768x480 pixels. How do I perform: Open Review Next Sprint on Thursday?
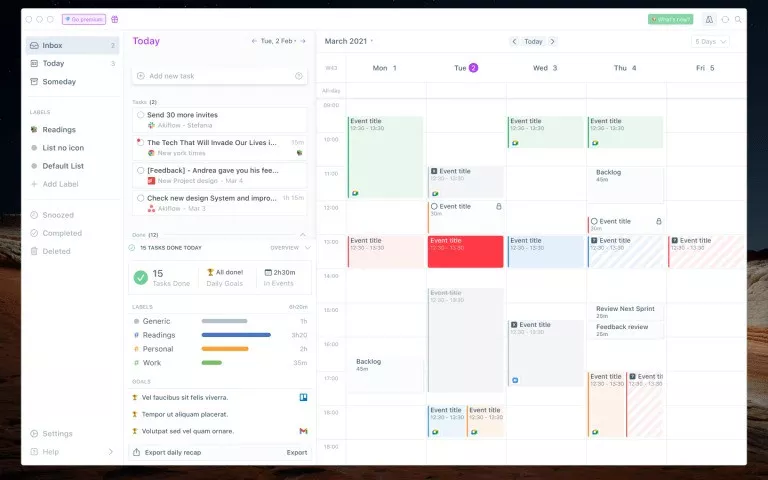(x=625, y=312)
